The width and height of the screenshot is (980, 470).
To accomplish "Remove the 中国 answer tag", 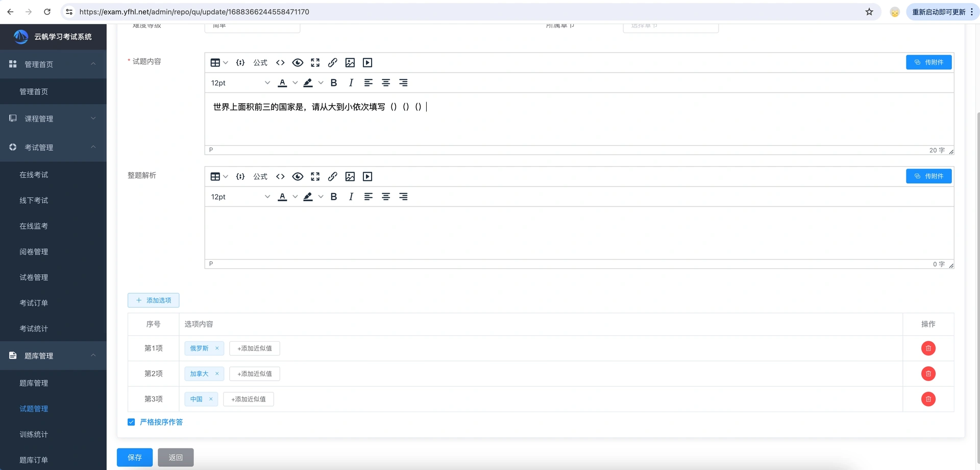I will [211, 399].
